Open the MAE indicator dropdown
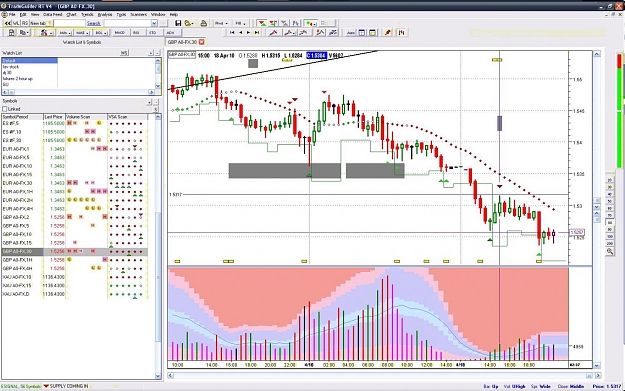Image resolution: width=625 pixels, height=391 pixels. pyautogui.click(x=82, y=33)
